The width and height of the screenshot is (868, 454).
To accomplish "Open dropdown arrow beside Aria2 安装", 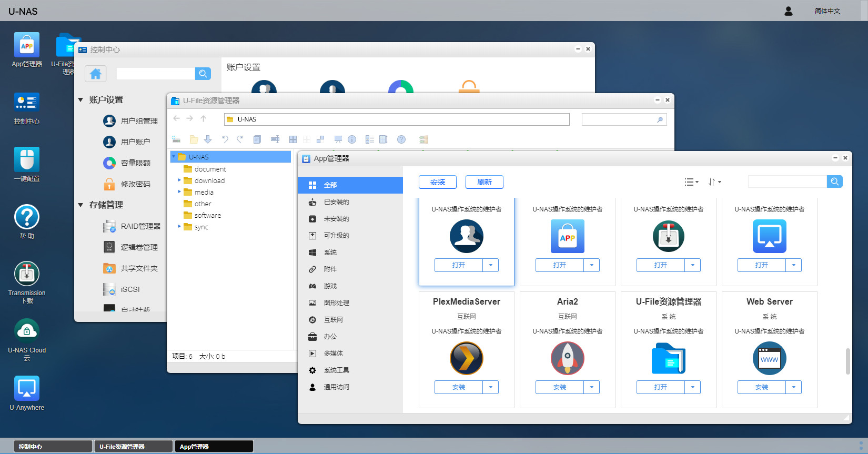I will pyautogui.click(x=592, y=387).
